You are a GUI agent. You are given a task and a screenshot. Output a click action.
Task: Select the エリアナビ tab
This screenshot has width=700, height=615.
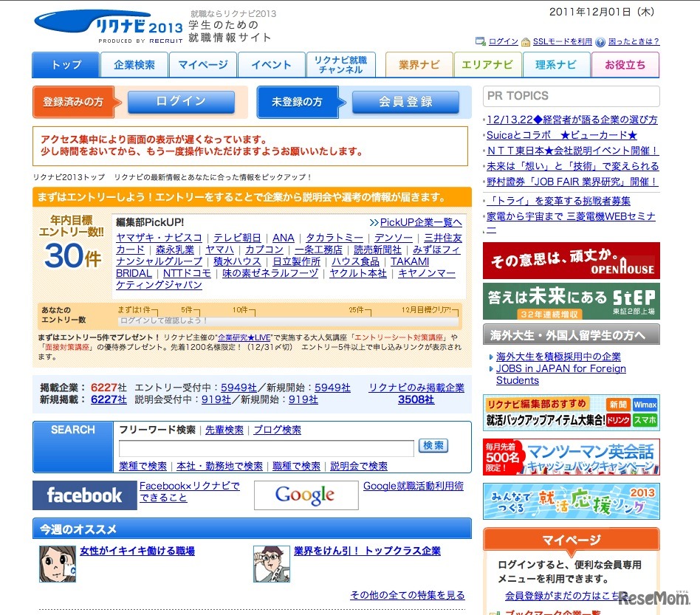tap(487, 65)
